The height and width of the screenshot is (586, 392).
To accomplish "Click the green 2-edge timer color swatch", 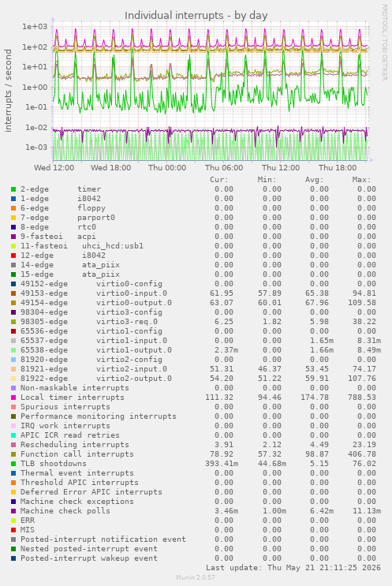I will point(13,189).
